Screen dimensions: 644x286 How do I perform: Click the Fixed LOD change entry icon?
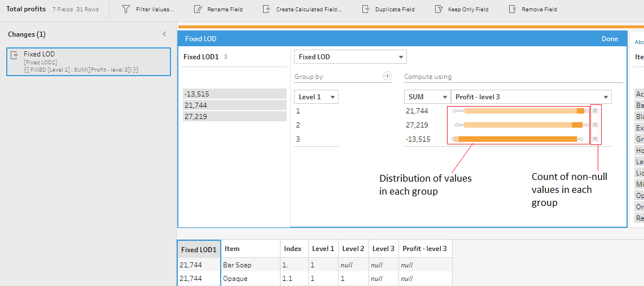14,55
